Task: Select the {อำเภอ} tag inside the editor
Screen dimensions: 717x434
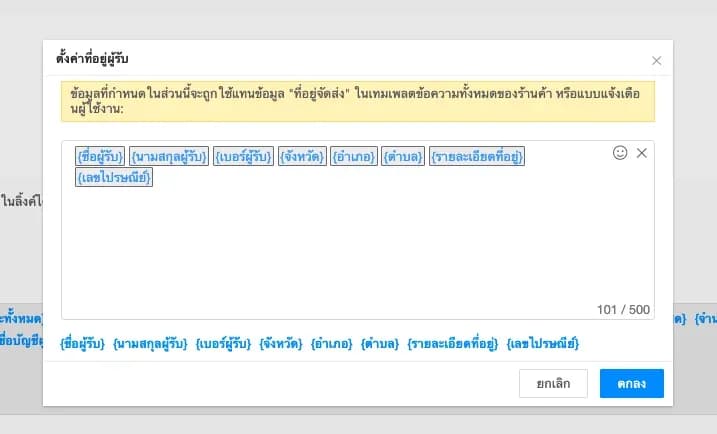Action: [x=354, y=156]
